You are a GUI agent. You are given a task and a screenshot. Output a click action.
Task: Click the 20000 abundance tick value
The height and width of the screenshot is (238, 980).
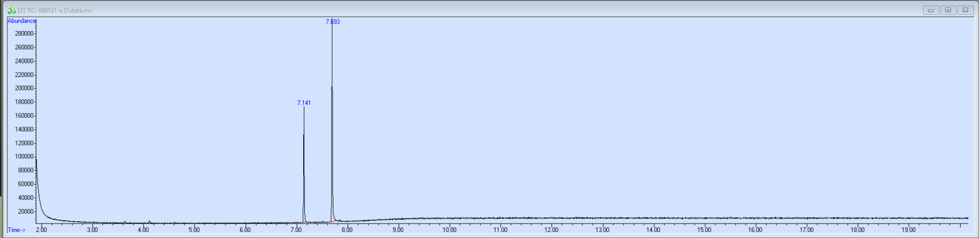[x=26, y=211]
